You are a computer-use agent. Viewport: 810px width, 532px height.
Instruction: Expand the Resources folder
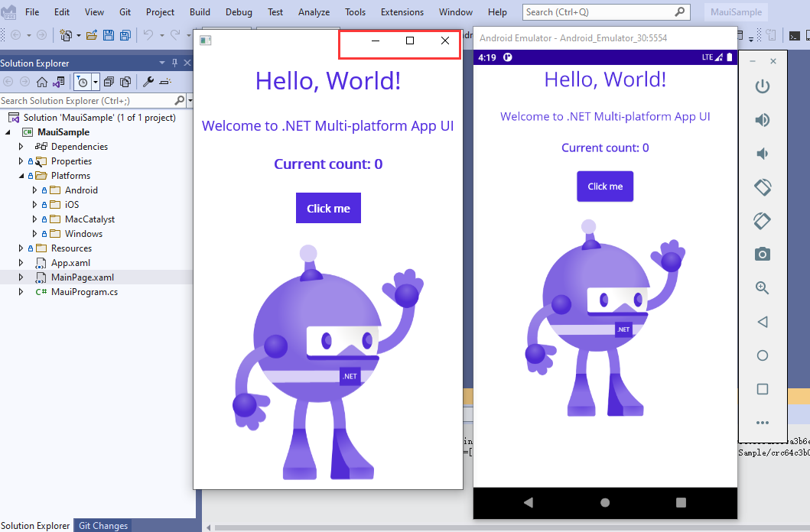21,248
